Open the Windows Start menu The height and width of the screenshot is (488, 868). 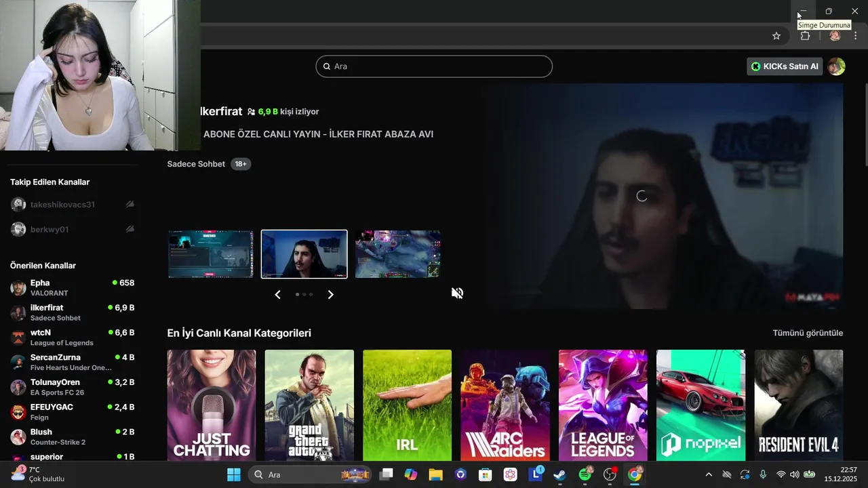click(x=234, y=474)
